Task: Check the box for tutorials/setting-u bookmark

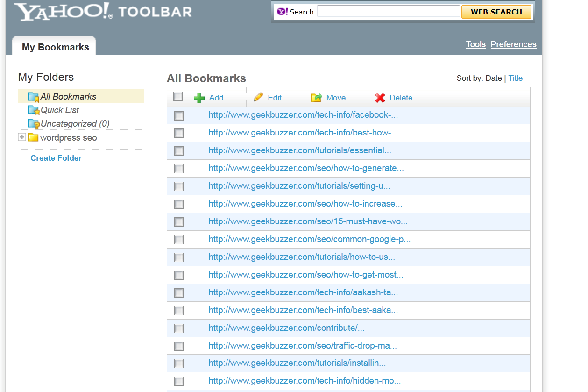Action: pos(179,186)
